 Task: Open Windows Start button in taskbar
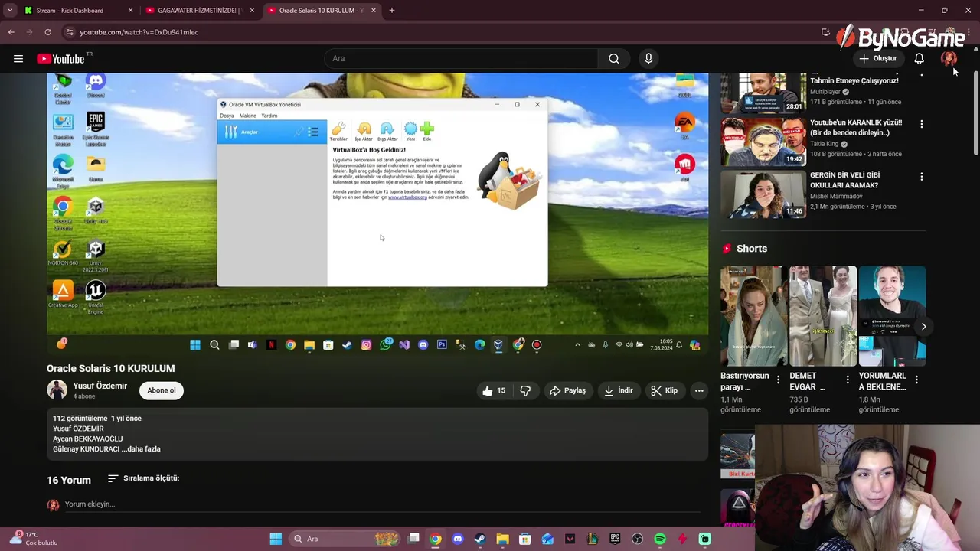(276, 539)
